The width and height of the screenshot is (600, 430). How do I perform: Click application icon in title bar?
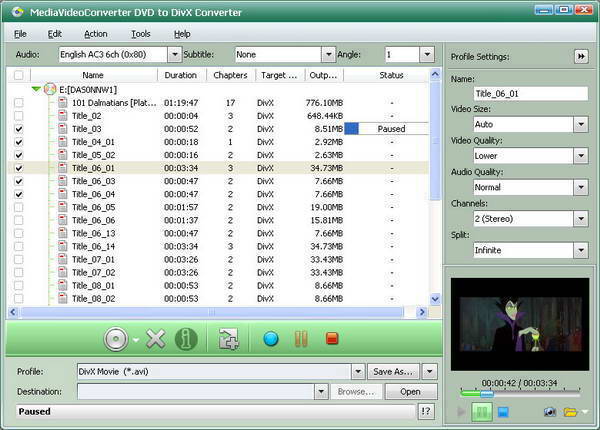coord(17,12)
